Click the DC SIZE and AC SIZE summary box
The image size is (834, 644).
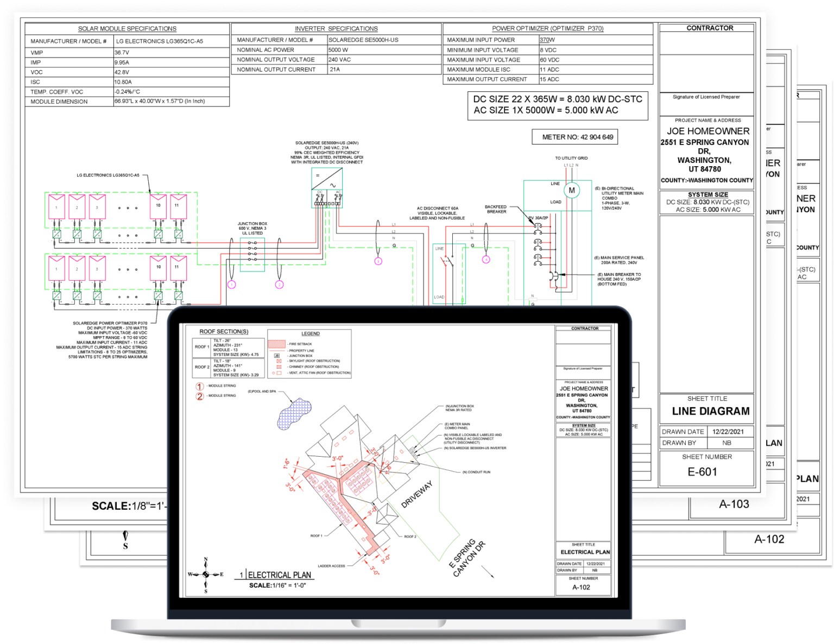558,105
